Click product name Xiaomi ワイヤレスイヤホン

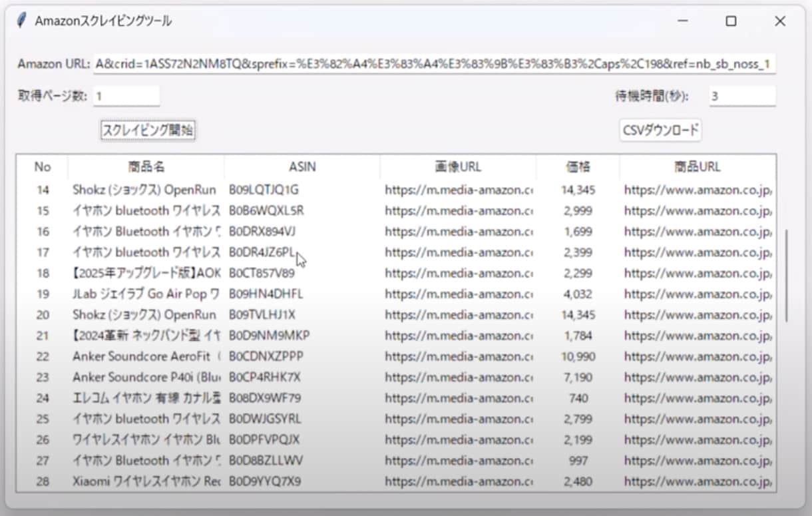(x=146, y=481)
